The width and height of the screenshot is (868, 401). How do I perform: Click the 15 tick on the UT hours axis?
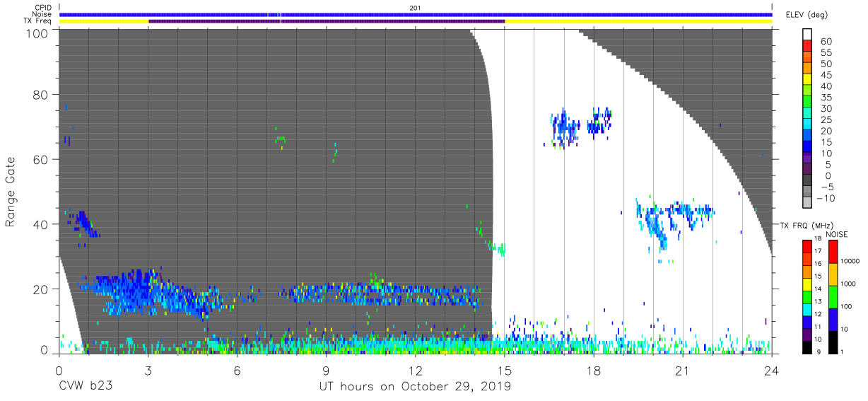(x=504, y=371)
